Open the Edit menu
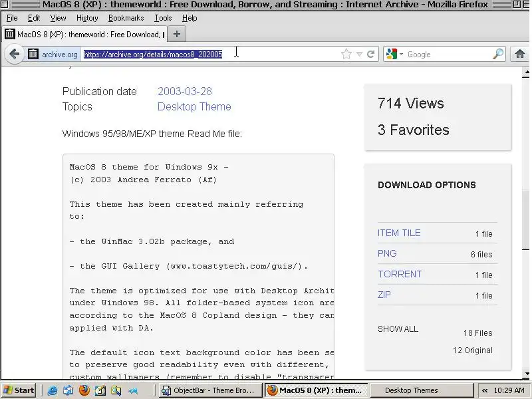 (x=34, y=18)
